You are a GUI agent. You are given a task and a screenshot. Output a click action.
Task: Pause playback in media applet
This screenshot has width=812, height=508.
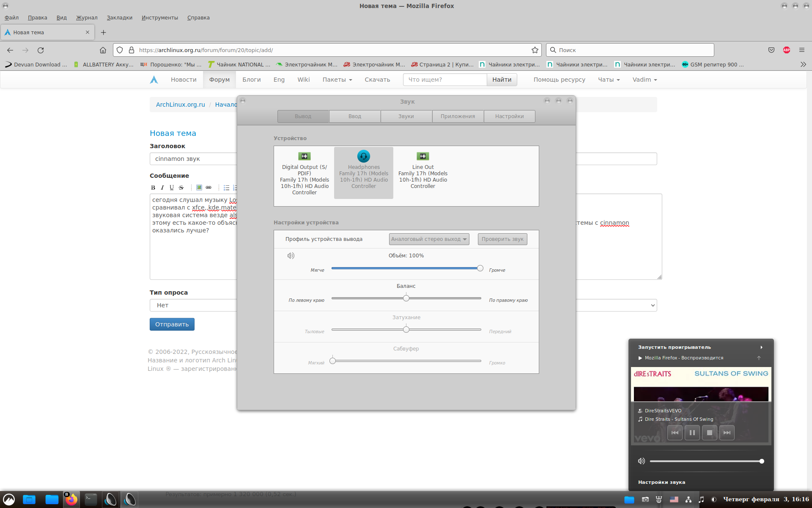point(692,433)
